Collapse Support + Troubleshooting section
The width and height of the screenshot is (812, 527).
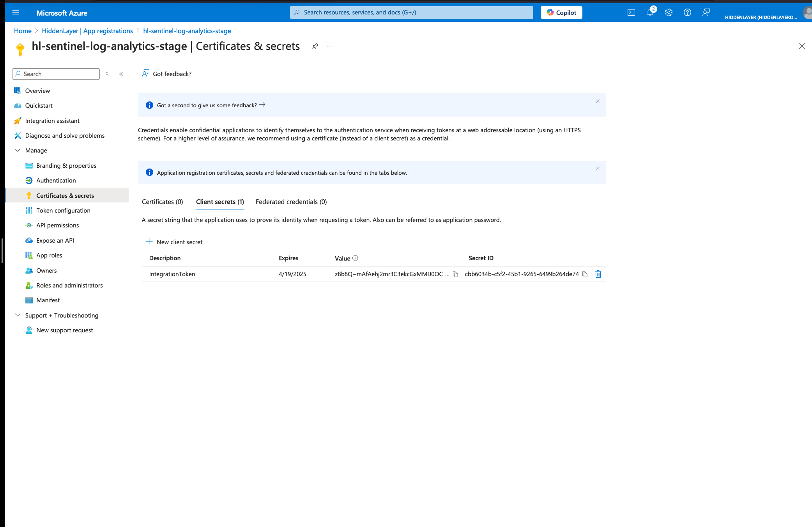18,315
